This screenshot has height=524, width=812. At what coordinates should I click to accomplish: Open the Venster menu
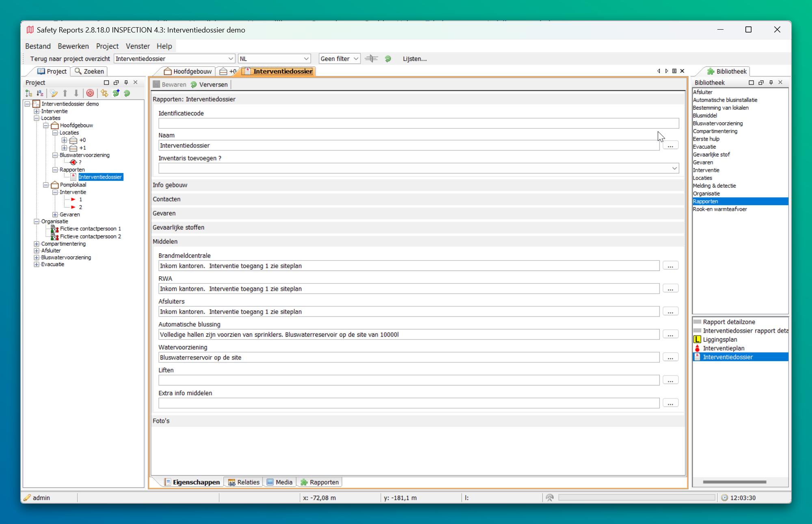[x=138, y=46]
